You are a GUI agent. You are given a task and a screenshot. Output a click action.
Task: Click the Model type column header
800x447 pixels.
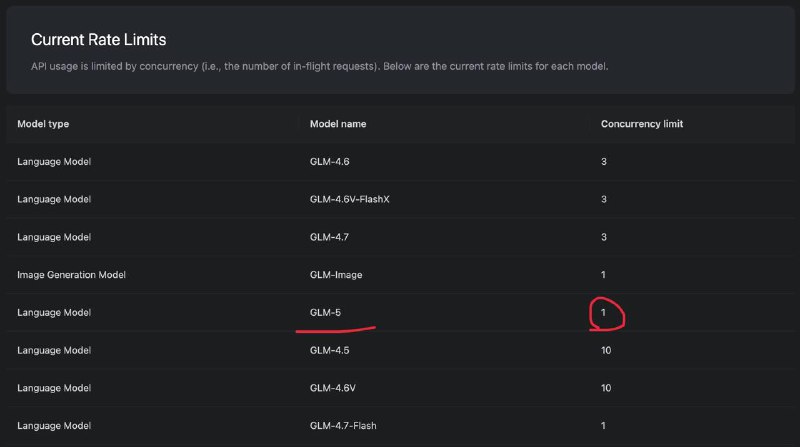point(43,124)
